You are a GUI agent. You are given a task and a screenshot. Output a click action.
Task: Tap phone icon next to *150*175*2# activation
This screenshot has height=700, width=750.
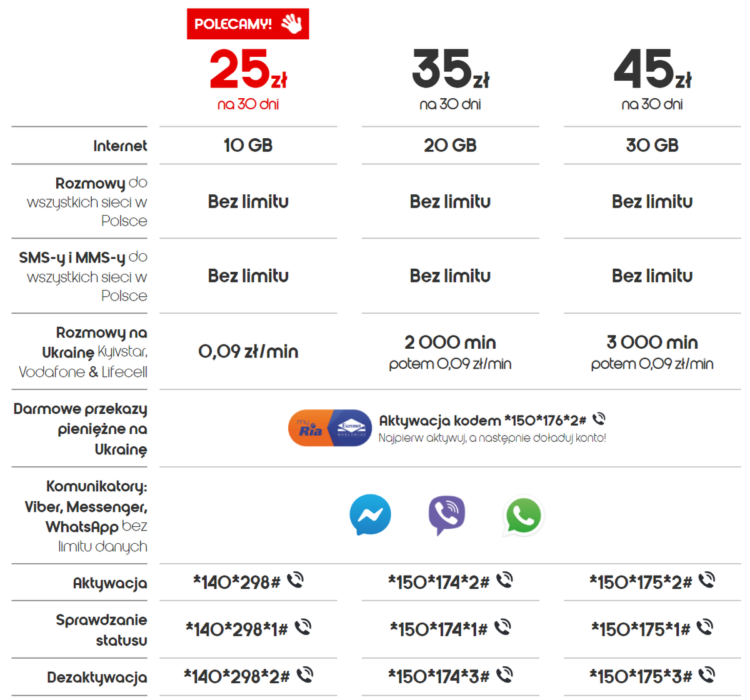click(707, 581)
